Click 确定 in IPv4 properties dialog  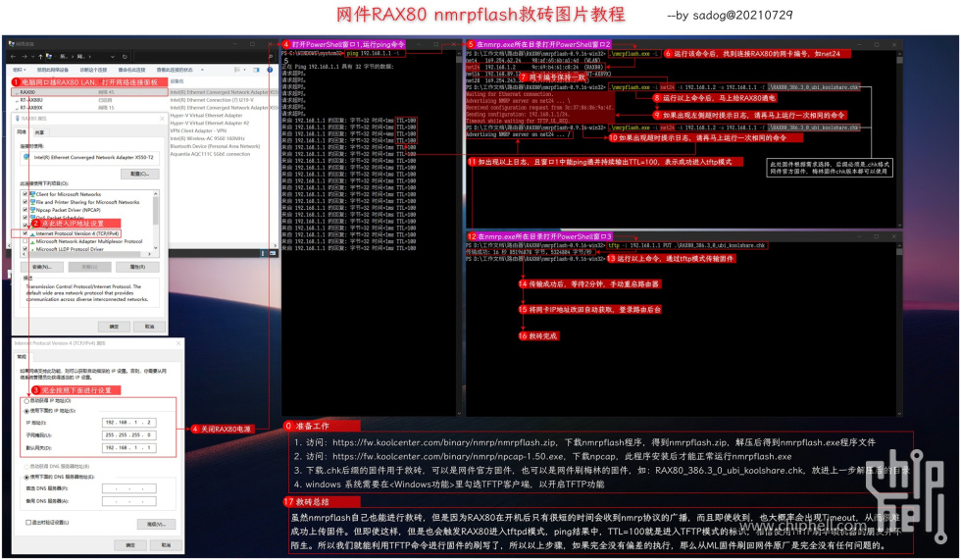129,544
